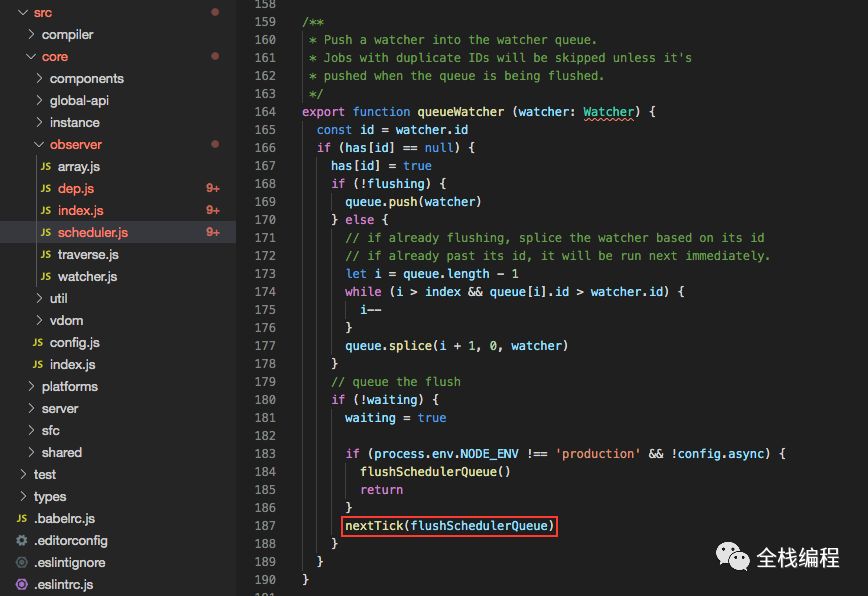
Task: Expand the platforms folder chevron
Action: (31, 386)
